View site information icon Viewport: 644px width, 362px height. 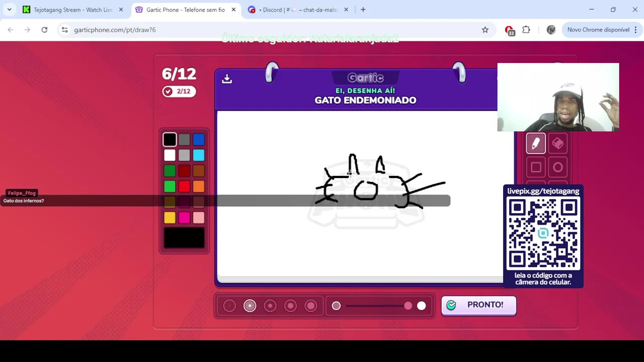(x=64, y=30)
